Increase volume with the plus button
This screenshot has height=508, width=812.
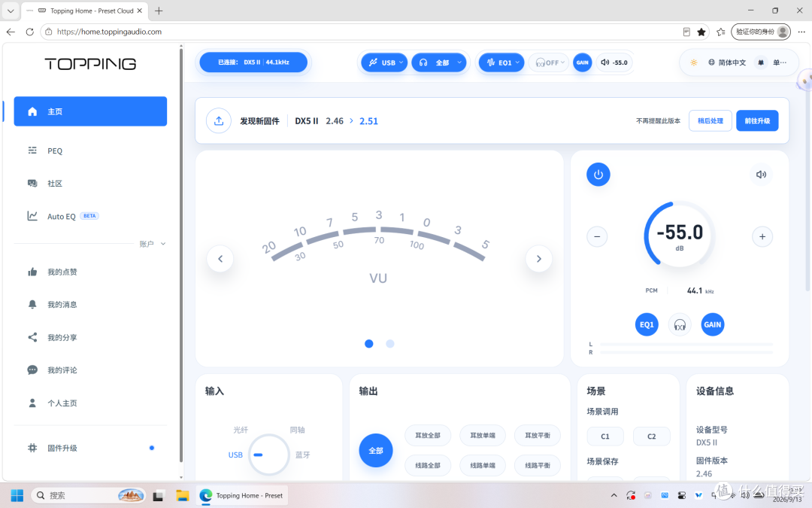762,237
